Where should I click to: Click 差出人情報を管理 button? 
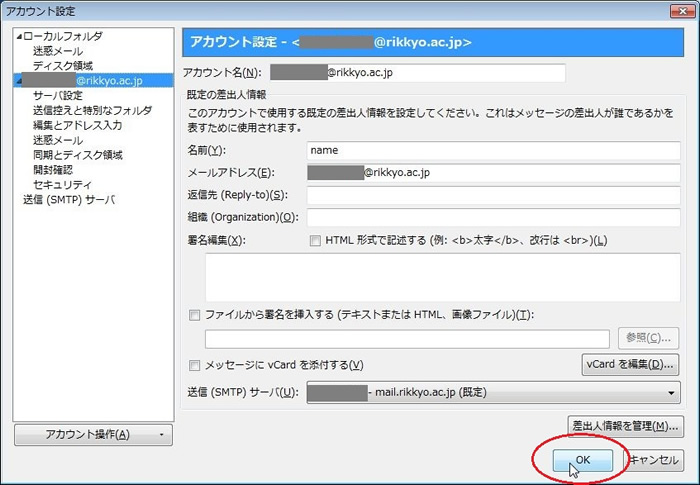tap(625, 426)
